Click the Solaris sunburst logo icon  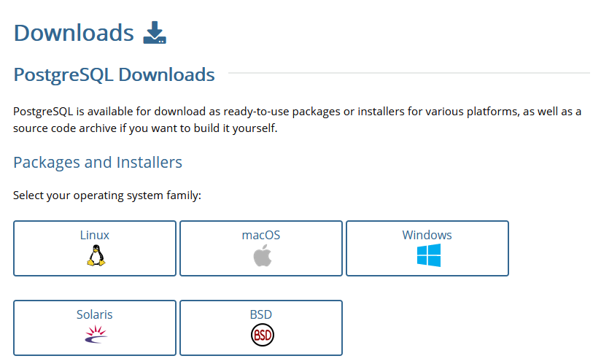(x=95, y=335)
